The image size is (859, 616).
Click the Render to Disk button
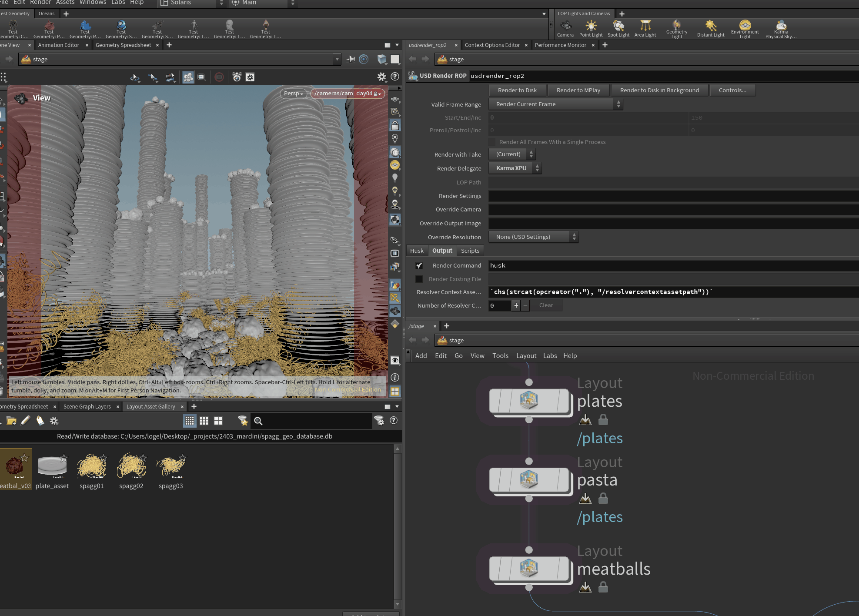click(x=517, y=90)
